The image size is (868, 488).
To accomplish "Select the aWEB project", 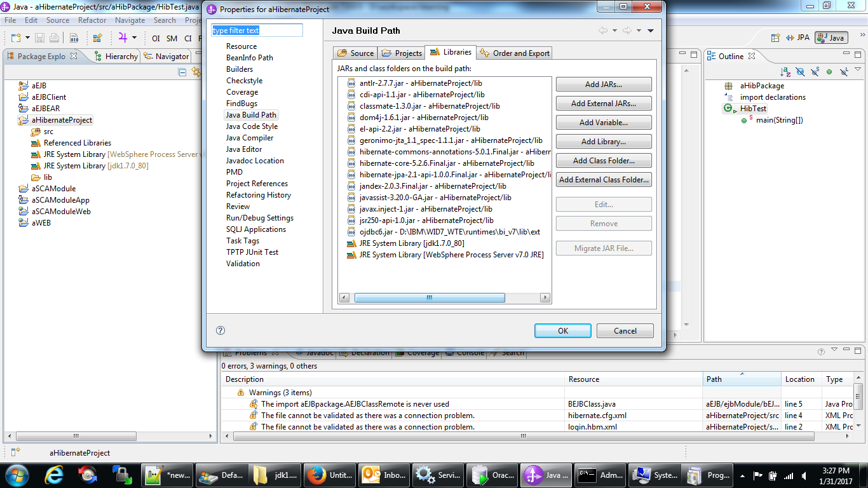I will 41,223.
